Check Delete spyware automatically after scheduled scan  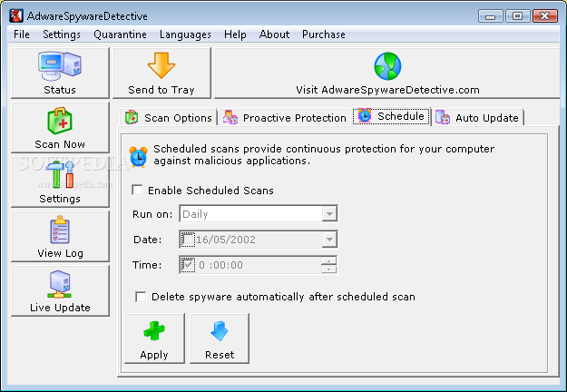pos(141,297)
